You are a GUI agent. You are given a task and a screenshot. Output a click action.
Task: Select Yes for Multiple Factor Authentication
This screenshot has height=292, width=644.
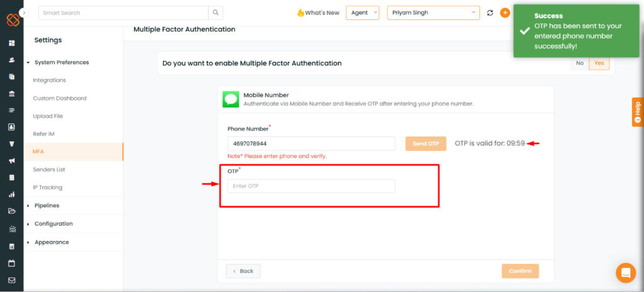coord(599,64)
